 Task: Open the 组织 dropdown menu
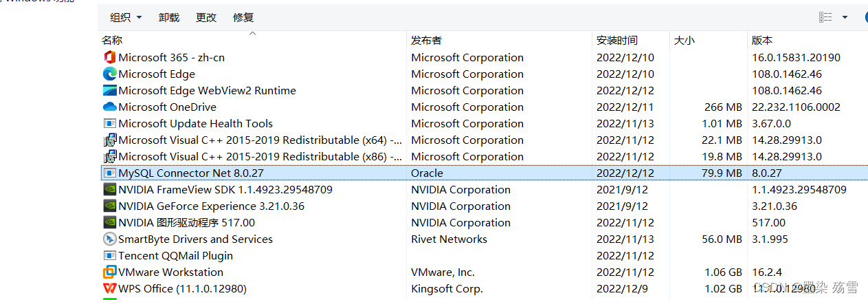pyautogui.click(x=126, y=17)
